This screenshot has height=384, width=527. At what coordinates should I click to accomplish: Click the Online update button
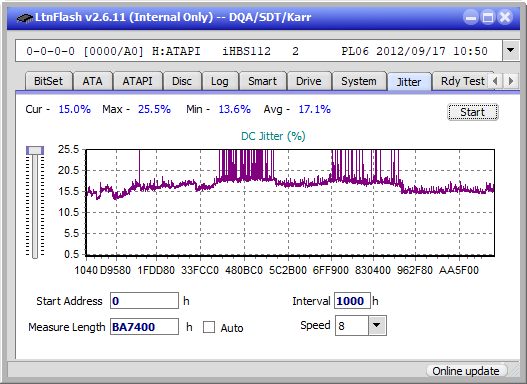point(466,371)
